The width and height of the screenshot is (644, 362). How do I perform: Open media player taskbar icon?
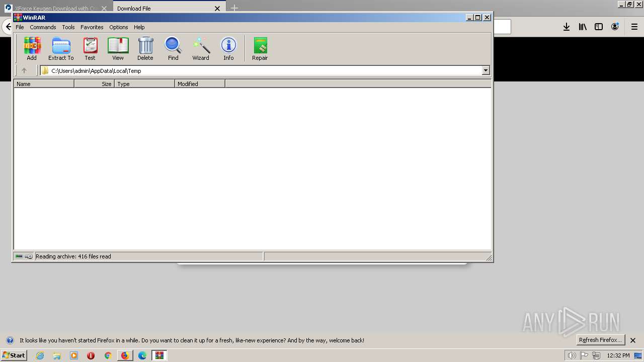click(74, 355)
